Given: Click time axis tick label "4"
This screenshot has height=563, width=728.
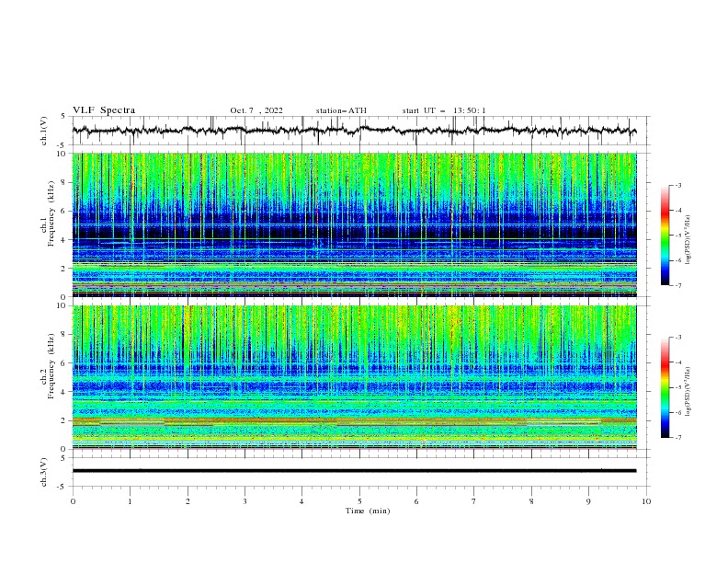Looking at the screenshot, I should coord(301,501).
